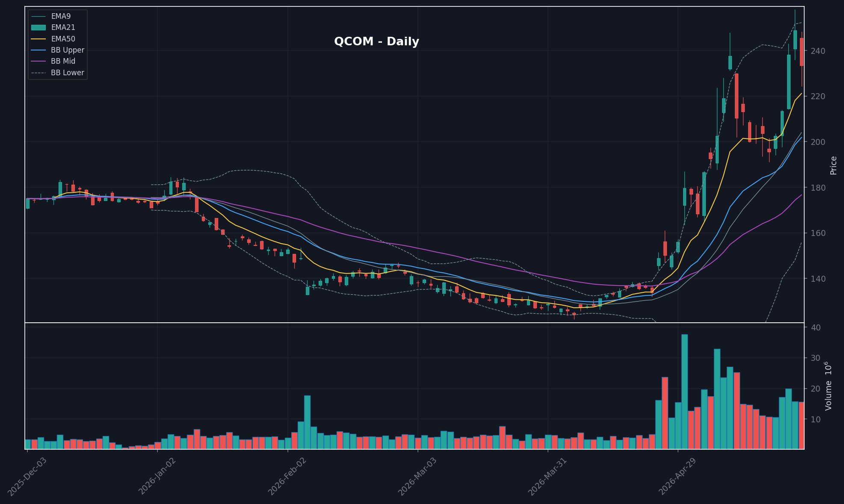
Task: Click the EMA50 yellow legend line
Action: (x=38, y=39)
